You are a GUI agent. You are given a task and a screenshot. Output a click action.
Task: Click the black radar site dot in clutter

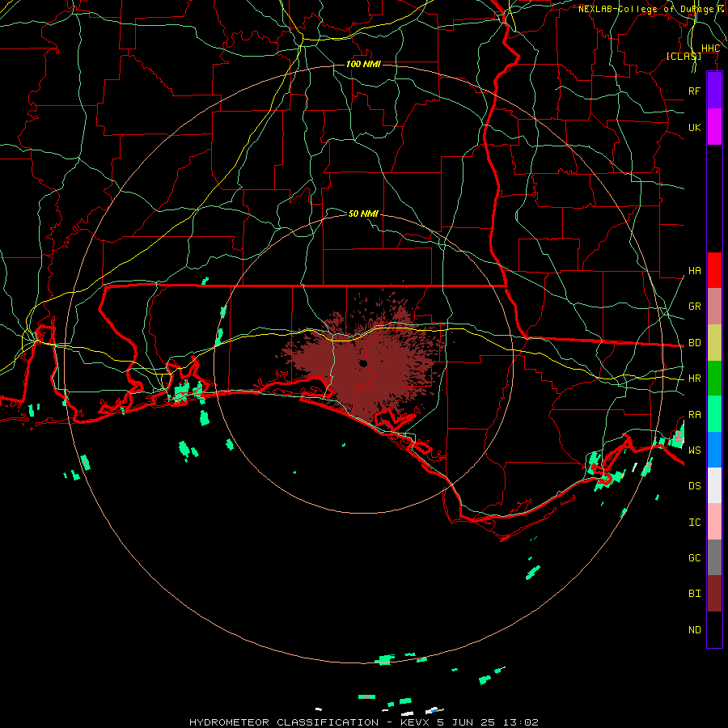(x=363, y=363)
